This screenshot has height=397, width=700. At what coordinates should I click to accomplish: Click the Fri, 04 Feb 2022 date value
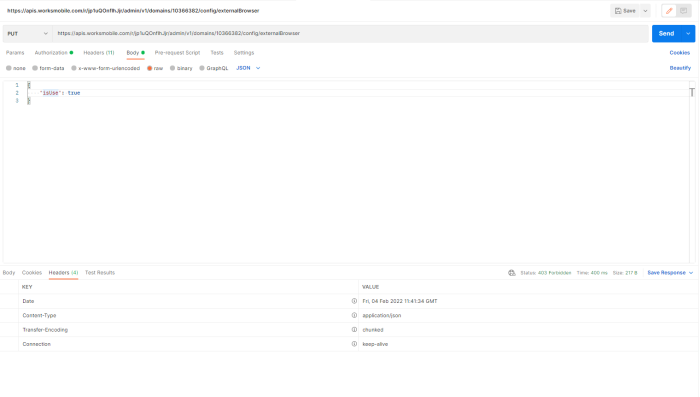[400, 301]
